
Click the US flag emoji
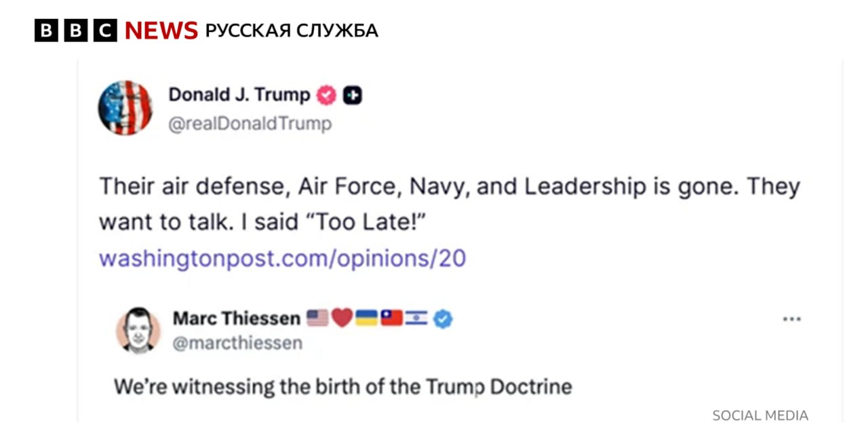pos(317,318)
